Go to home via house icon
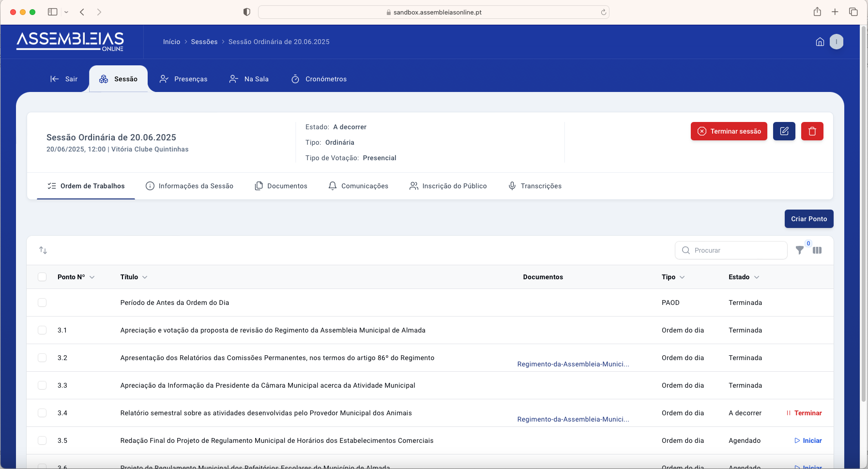 820,42
